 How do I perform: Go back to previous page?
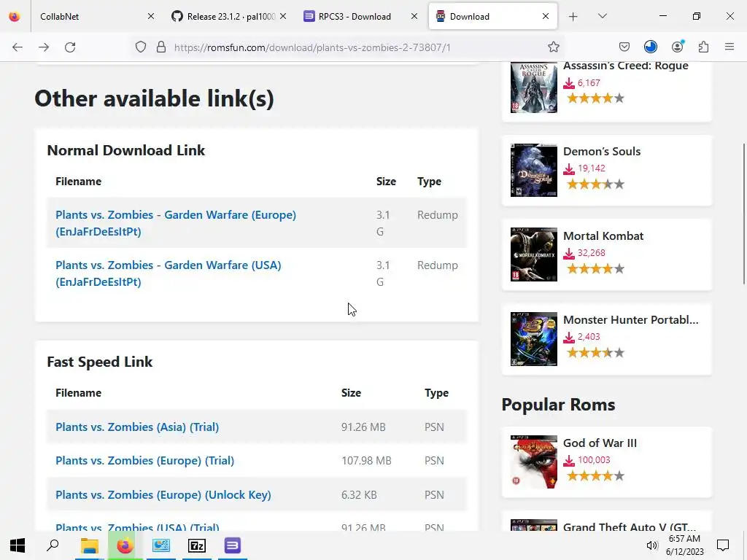point(18,47)
